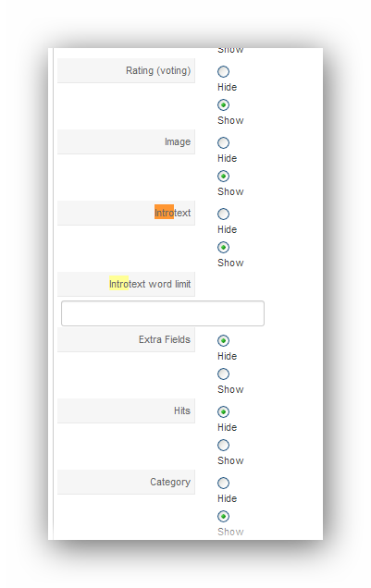371x588 pixels.
Task: Set Extra Fields to Show
Action: 223,374
